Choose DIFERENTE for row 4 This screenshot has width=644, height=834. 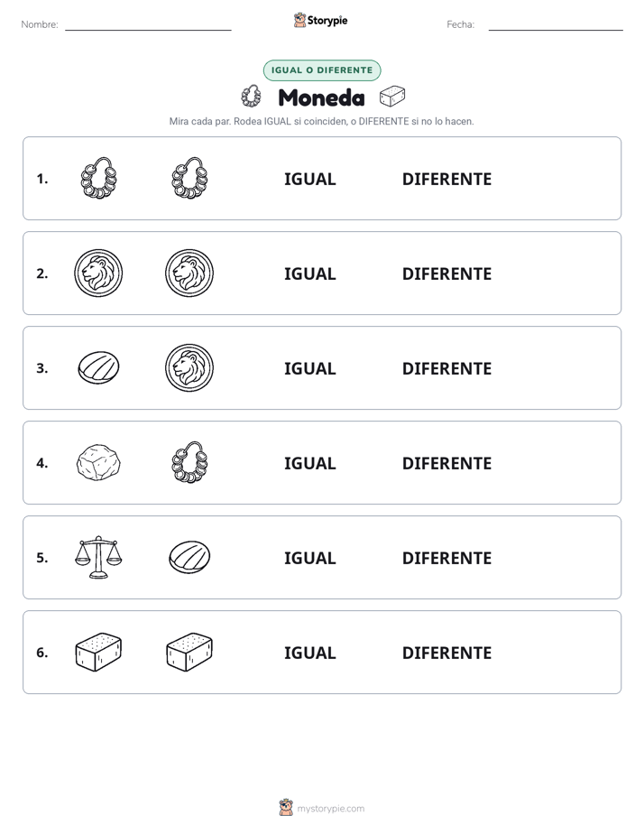tap(446, 463)
